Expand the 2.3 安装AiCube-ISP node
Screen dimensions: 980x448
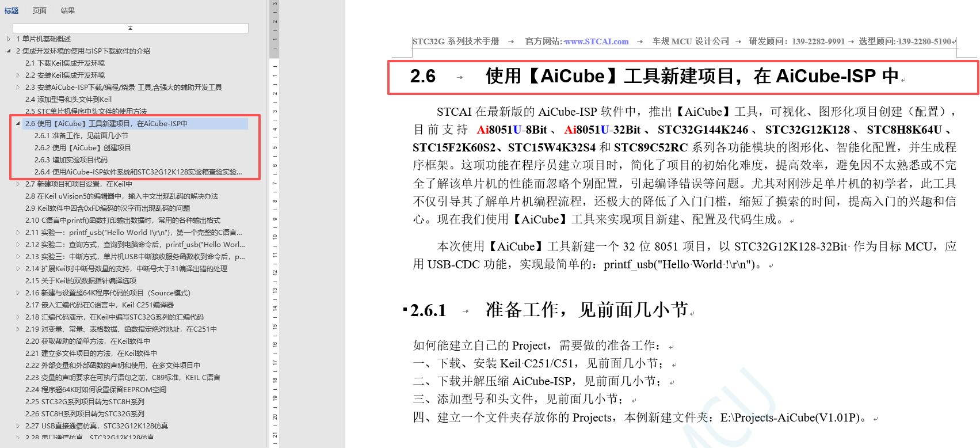[x=18, y=88]
